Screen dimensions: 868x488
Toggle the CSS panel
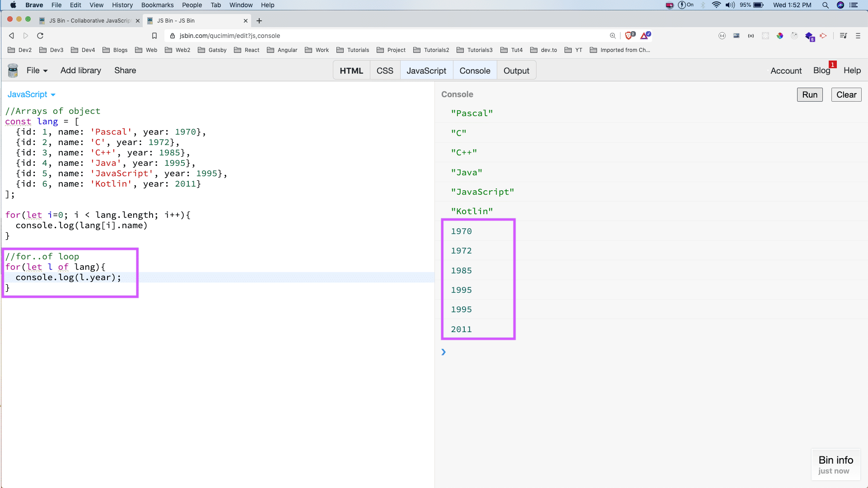pos(385,70)
